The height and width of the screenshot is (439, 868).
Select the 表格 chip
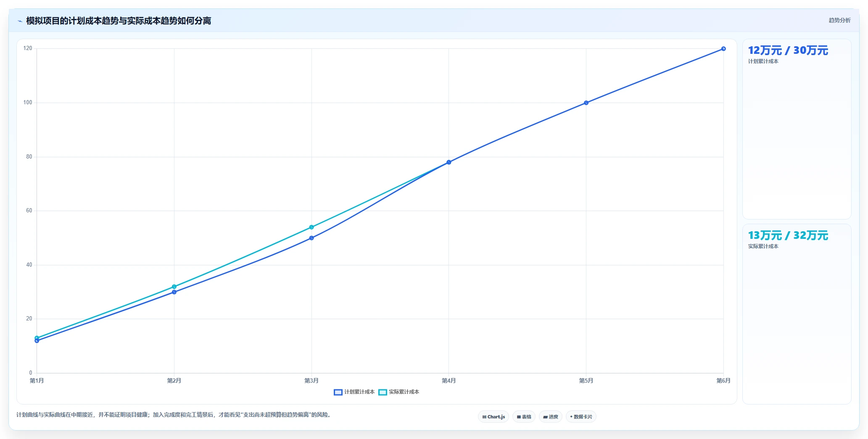click(524, 417)
